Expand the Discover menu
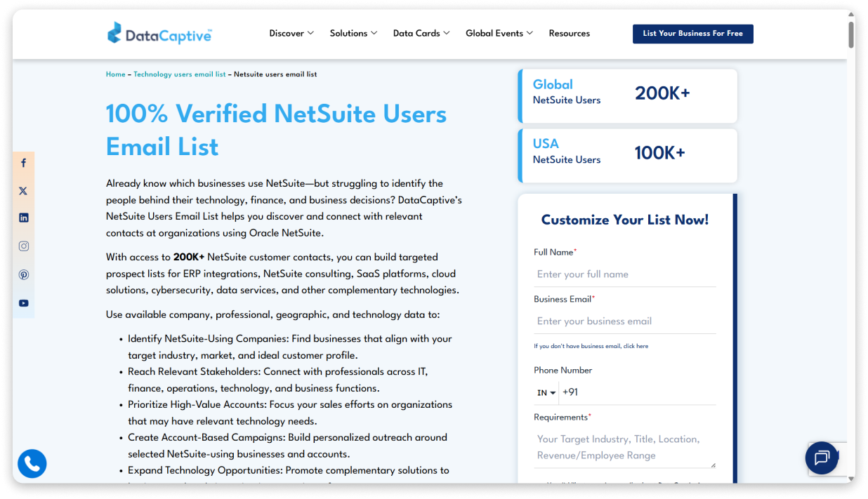The width and height of the screenshot is (868, 499). pos(291,33)
